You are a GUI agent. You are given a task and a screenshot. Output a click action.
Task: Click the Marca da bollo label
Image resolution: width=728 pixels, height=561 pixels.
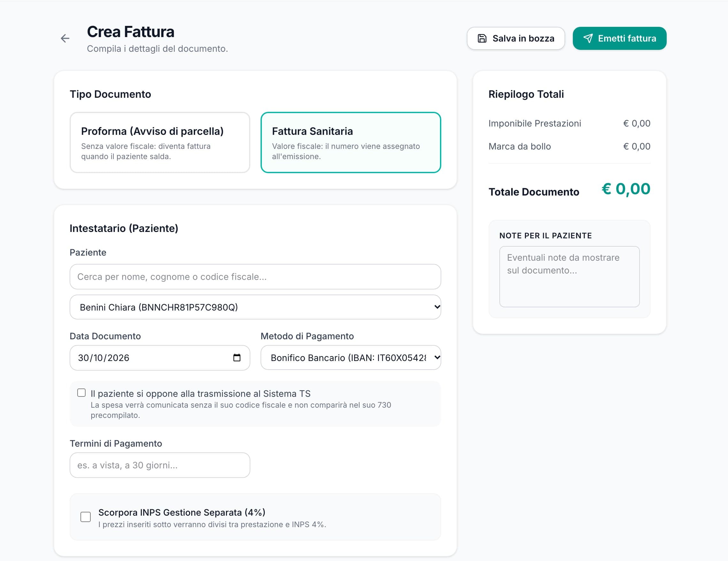519,146
